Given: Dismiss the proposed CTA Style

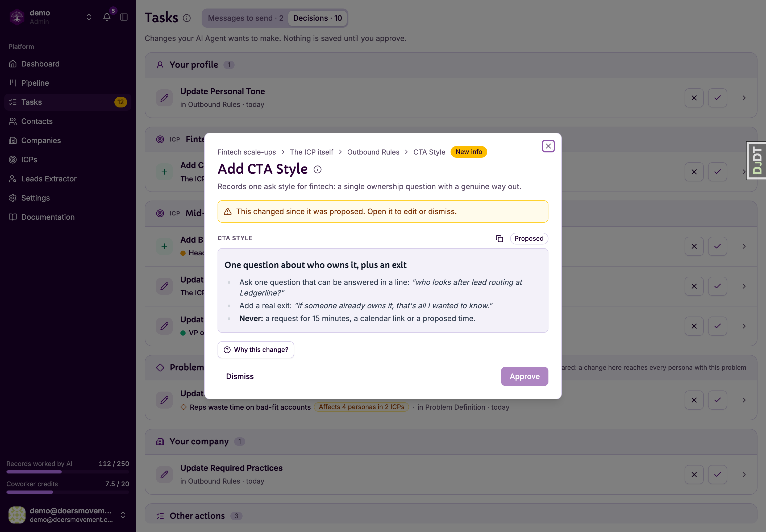Looking at the screenshot, I should tap(240, 376).
